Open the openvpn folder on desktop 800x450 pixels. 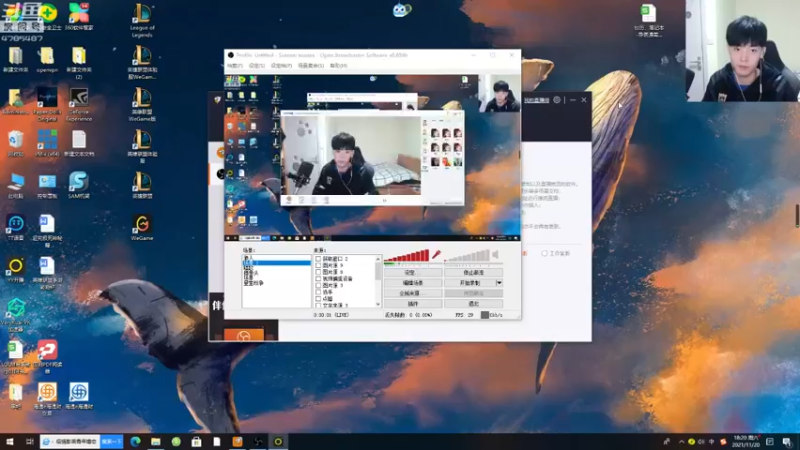point(47,60)
